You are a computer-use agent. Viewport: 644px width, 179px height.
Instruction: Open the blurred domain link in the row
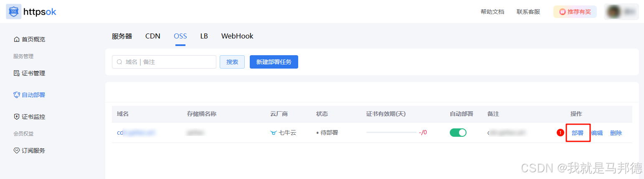tap(136, 133)
